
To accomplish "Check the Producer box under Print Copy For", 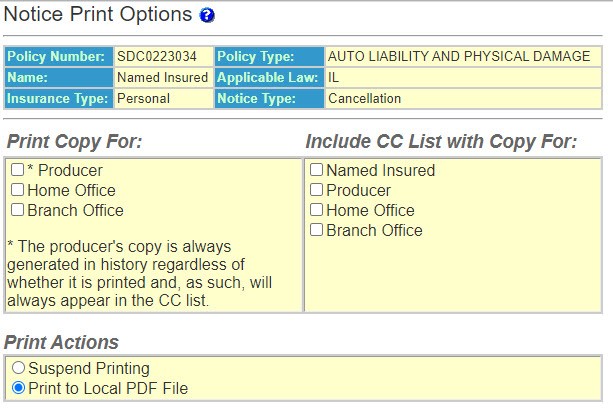I will tap(17, 170).
